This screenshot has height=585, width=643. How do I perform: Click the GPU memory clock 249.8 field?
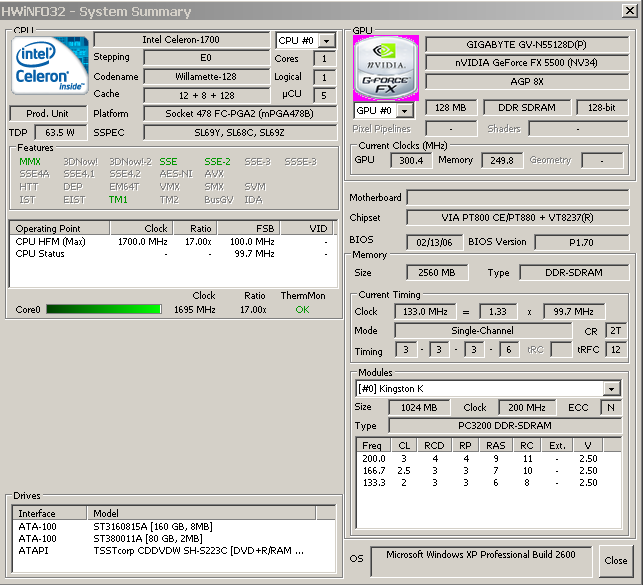click(502, 160)
